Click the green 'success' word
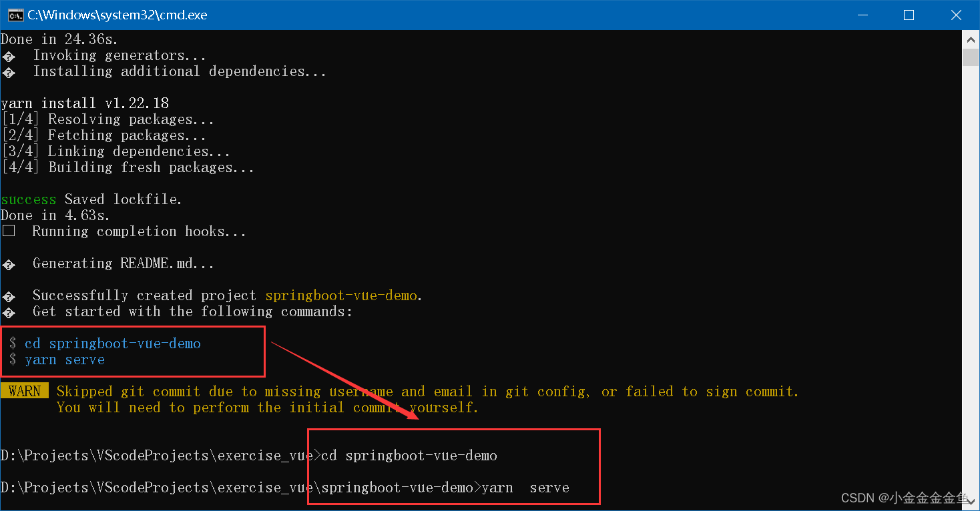 (x=29, y=199)
